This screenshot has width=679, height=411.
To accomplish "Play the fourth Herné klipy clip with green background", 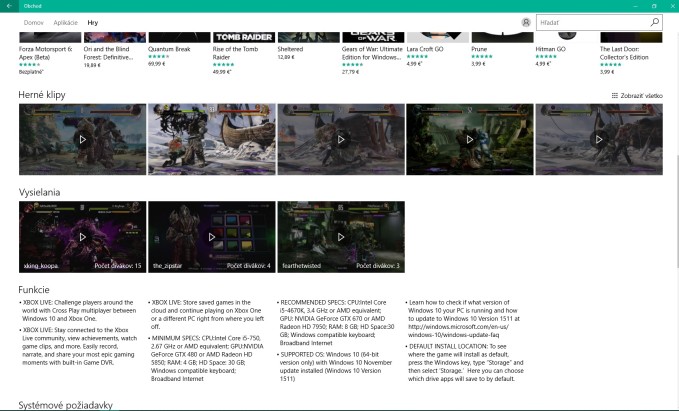I will tap(469, 139).
